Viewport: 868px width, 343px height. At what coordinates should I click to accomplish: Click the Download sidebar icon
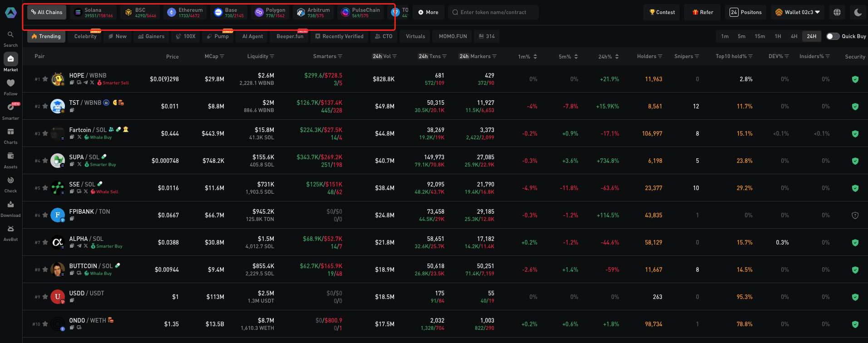10,205
